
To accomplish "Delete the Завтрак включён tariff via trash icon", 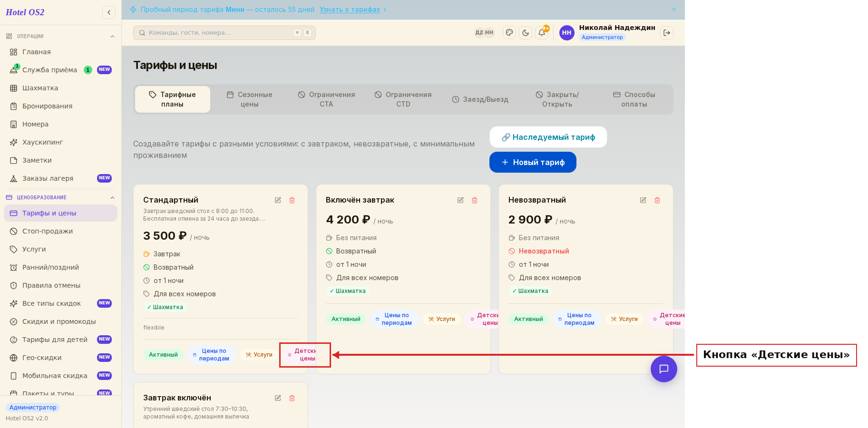I will pos(292,398).
